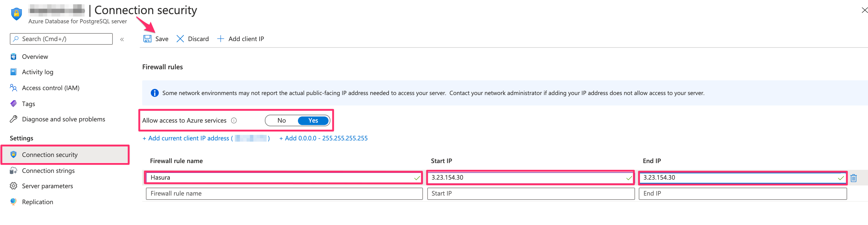Click the info icon beside Allow access to Azure services
This screenshot has width=868, height=225.
point(234,120)
